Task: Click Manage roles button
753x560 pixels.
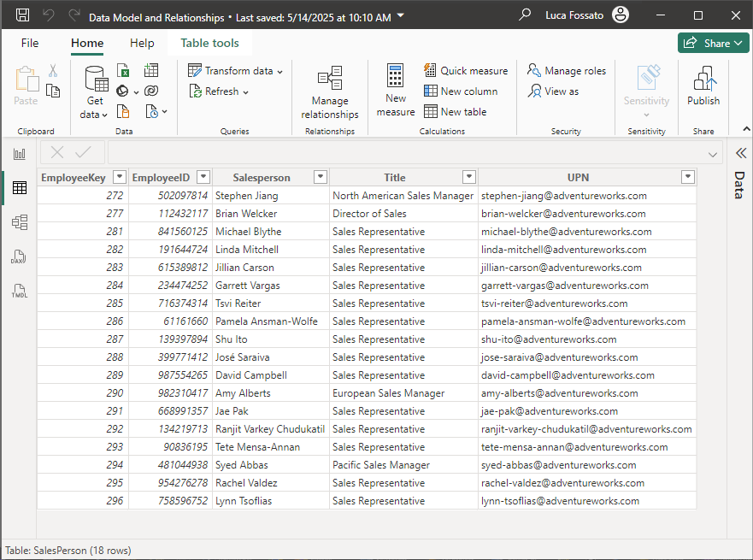Action: 566,71
